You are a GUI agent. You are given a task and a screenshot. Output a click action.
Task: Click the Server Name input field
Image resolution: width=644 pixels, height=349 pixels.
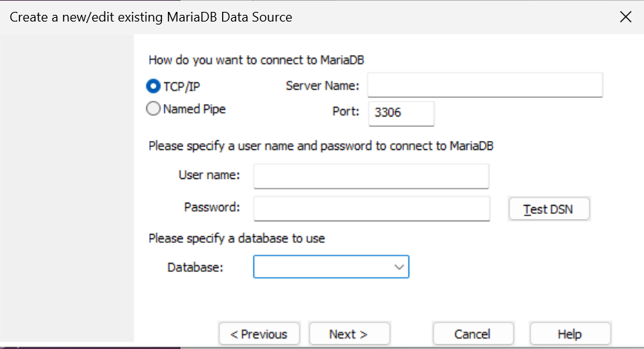point(484,85)
